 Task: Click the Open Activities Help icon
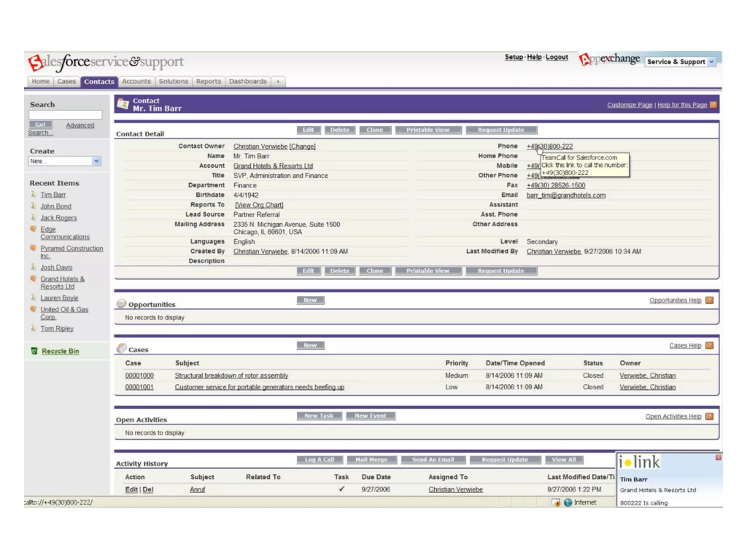click(709, 416)
